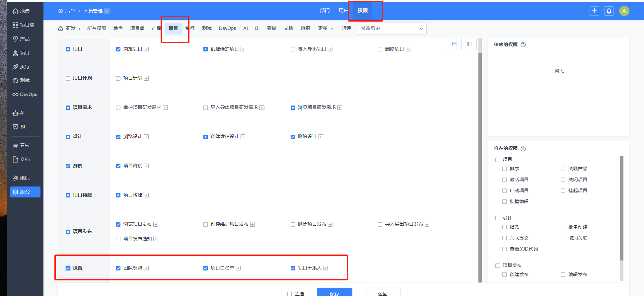
Task: Click the plus icon in top header
Action: pyautogui.click(x=594, y=11)
